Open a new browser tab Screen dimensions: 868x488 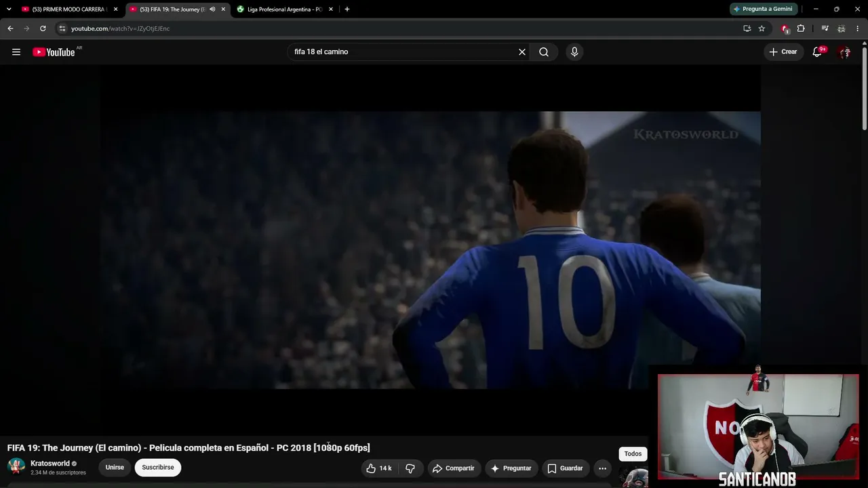(347, 9)
